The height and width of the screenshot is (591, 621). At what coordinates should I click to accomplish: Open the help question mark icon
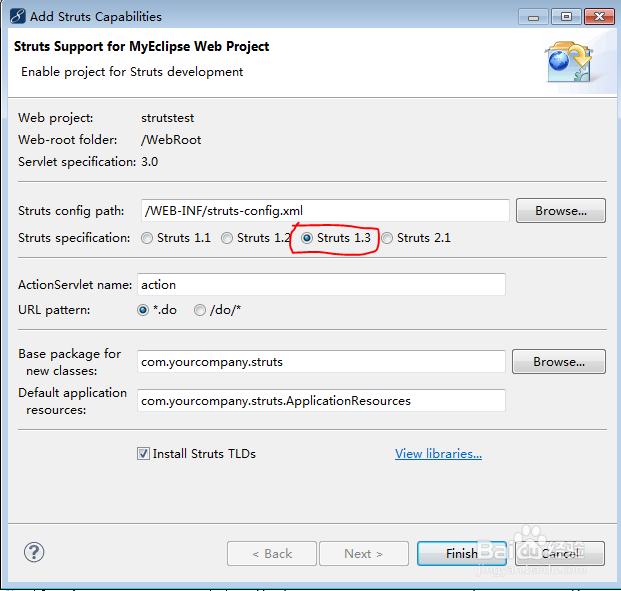pos(34,552)
